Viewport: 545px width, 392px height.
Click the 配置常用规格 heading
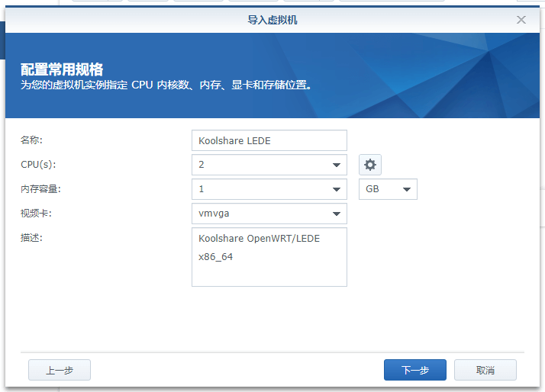62,69
